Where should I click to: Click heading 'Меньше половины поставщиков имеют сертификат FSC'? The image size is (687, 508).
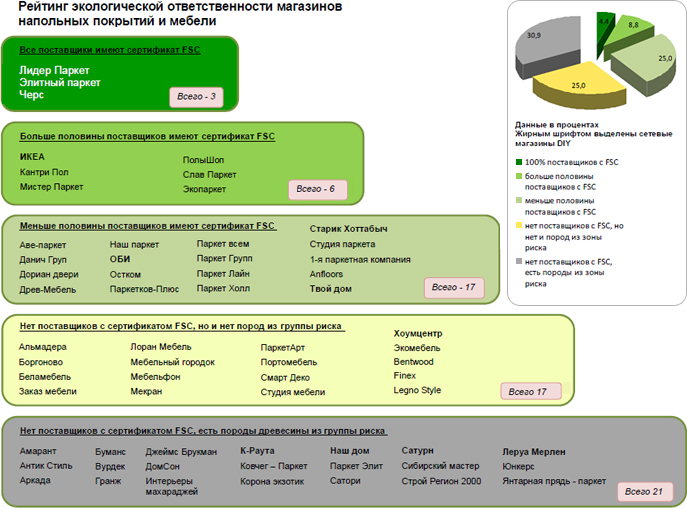[x=148, y=226]
